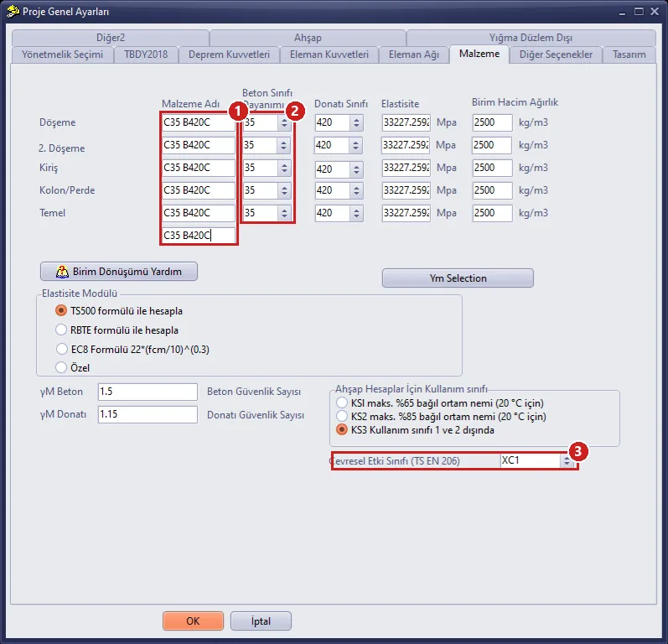Adjust Kiriş concrete class strength spinner
The width and height of the screenshot is (668, 644).
(x=284, y=168)
